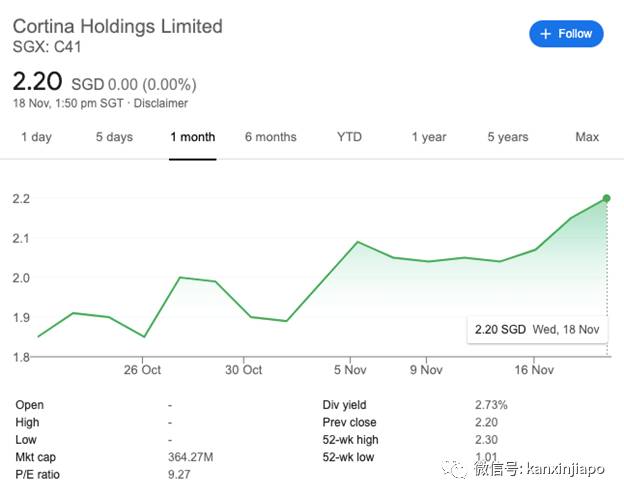Switch chart to YTD
The width and height of the screenshot is (624, 496).
point(349,137)
